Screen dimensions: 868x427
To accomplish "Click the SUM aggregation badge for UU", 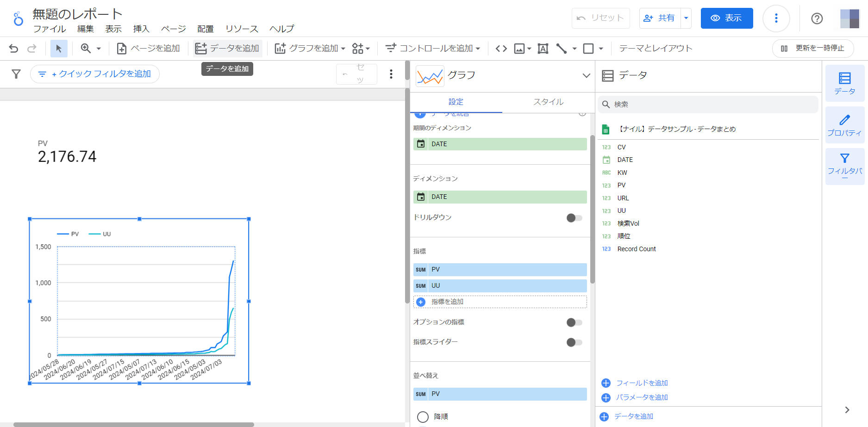I will point(420,286).
